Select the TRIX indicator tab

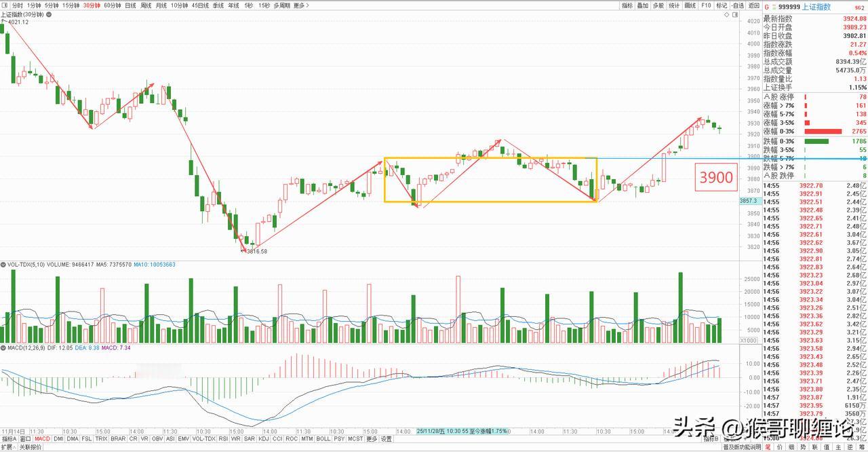coord(101,438)
